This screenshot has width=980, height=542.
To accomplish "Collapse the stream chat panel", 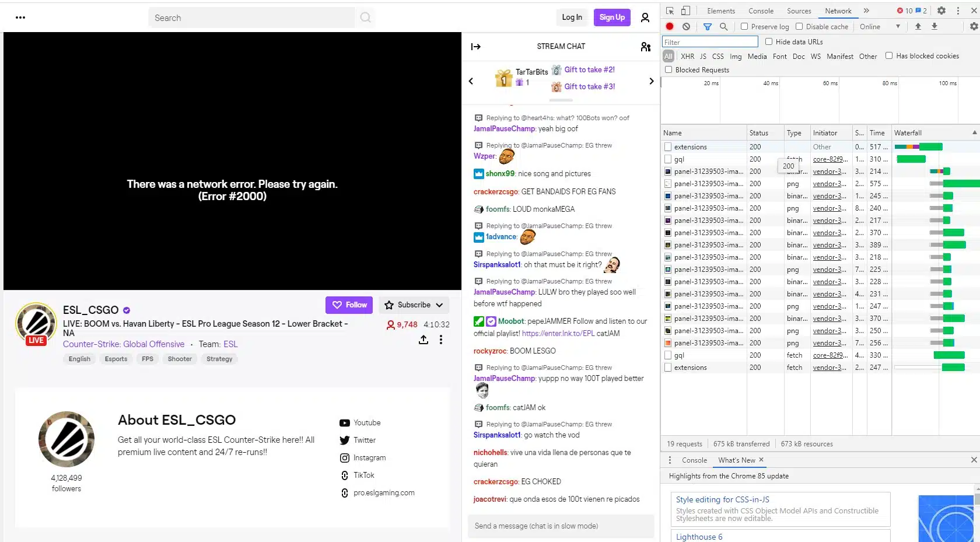I will coord(476,47).
